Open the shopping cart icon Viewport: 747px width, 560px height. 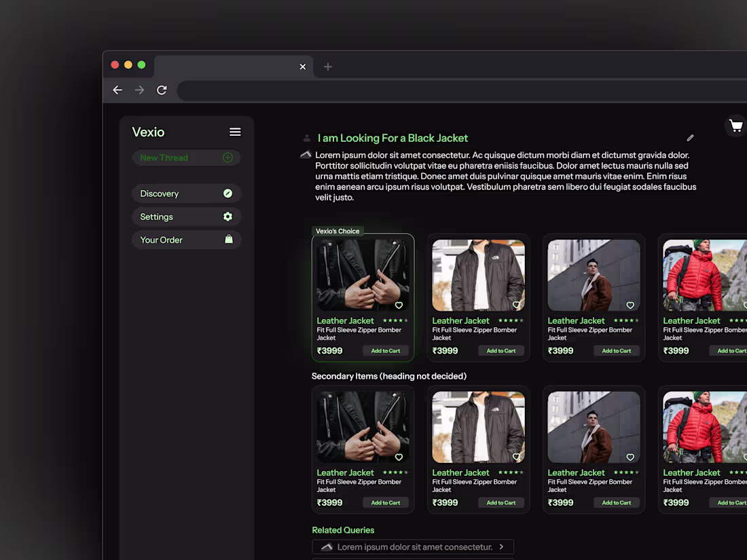coord(736,126)
